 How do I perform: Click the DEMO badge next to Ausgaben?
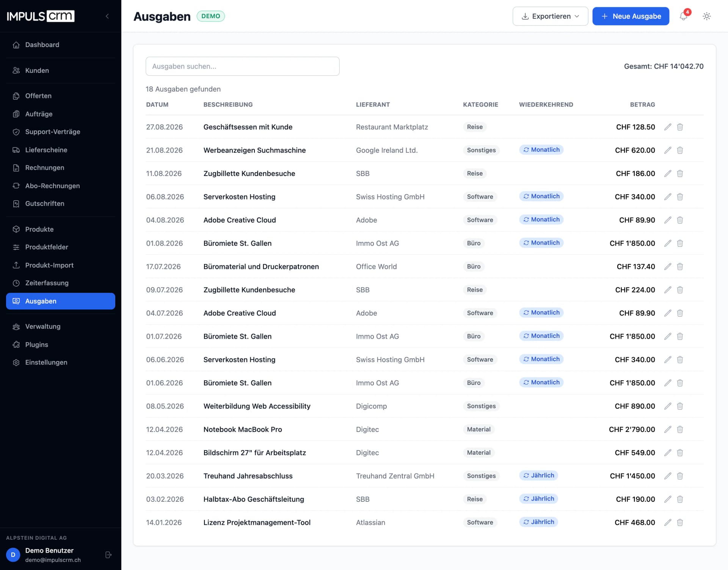(211, 16)
